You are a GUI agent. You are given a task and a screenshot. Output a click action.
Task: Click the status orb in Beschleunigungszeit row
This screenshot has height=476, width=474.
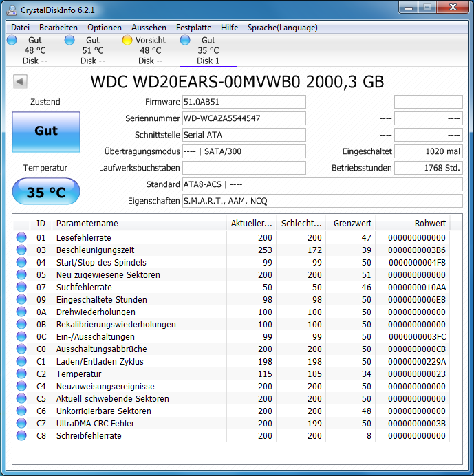tap(21, 250)
